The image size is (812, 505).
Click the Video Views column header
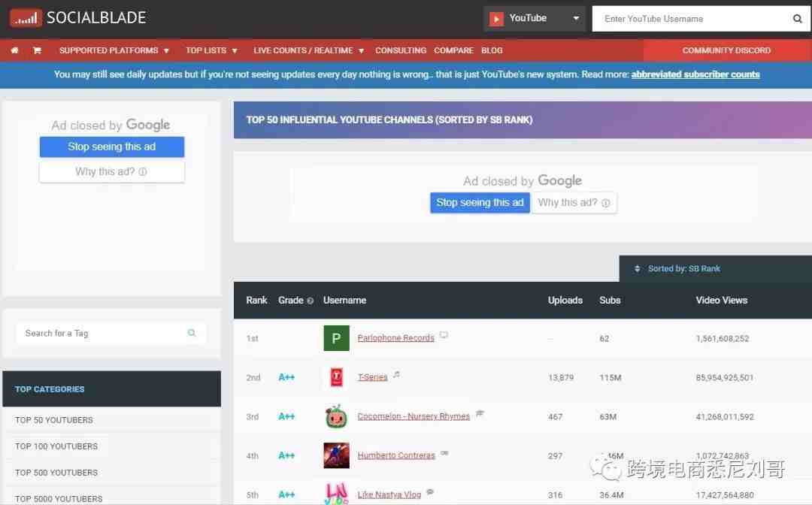tap(721, 300)
